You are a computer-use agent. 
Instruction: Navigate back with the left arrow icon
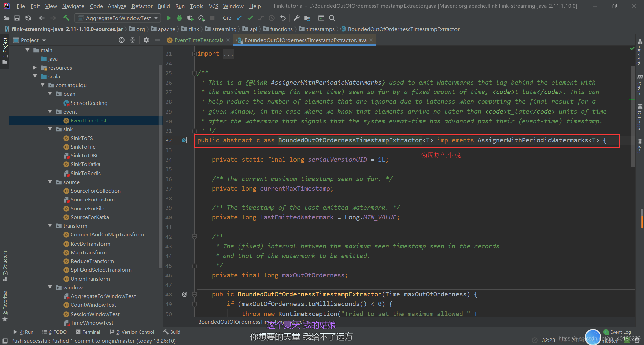click(x=42, y=18)
